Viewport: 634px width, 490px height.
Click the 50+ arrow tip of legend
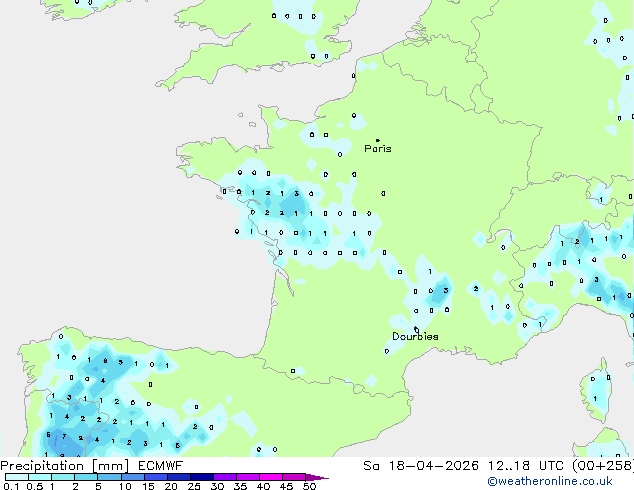tap(319, 477)
